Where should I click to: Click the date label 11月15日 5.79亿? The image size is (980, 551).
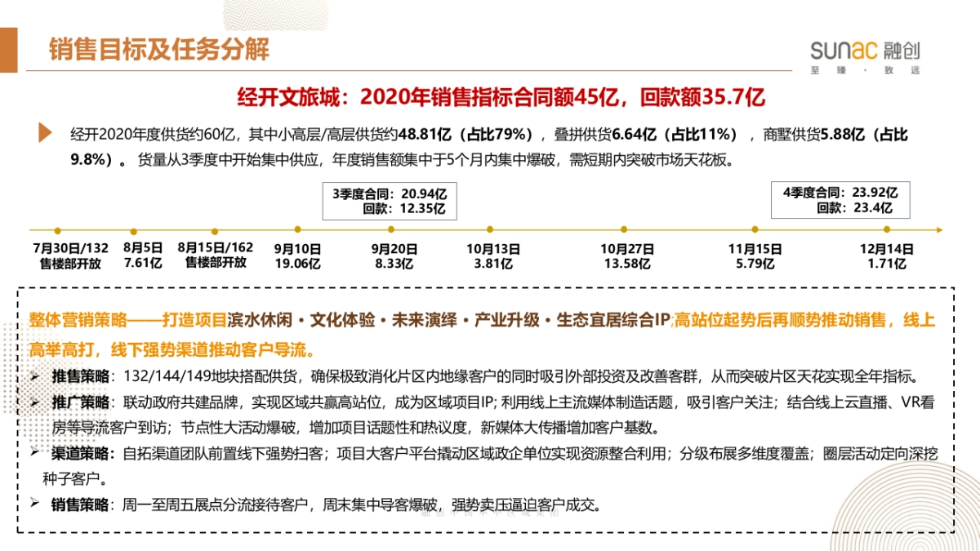click(756, 255)
